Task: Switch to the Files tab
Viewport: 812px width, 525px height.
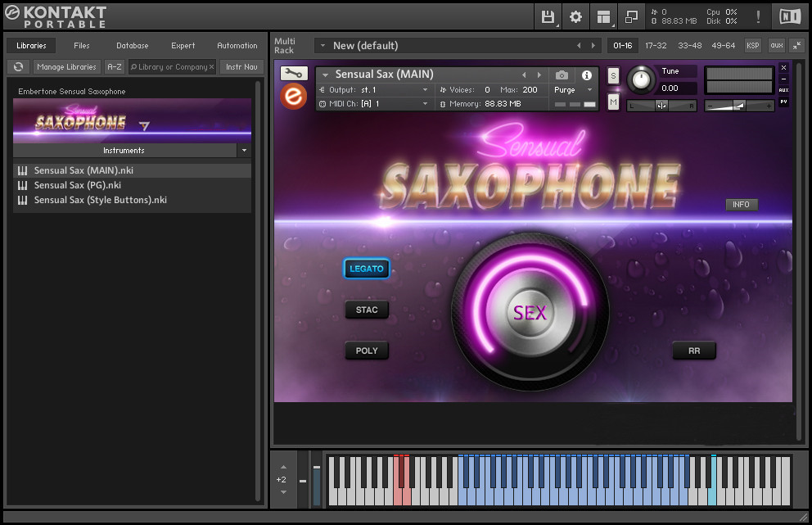Action: pyautogui.click(x=81, y=46)
